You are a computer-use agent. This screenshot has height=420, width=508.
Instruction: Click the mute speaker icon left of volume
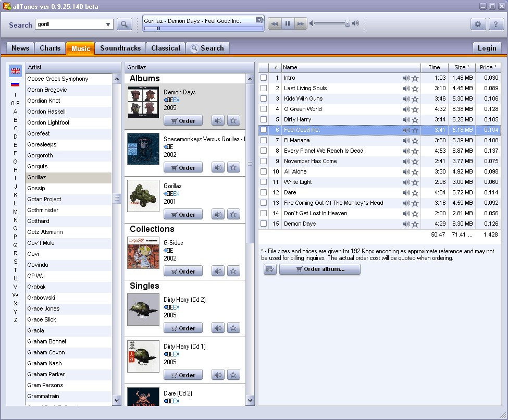312,23
